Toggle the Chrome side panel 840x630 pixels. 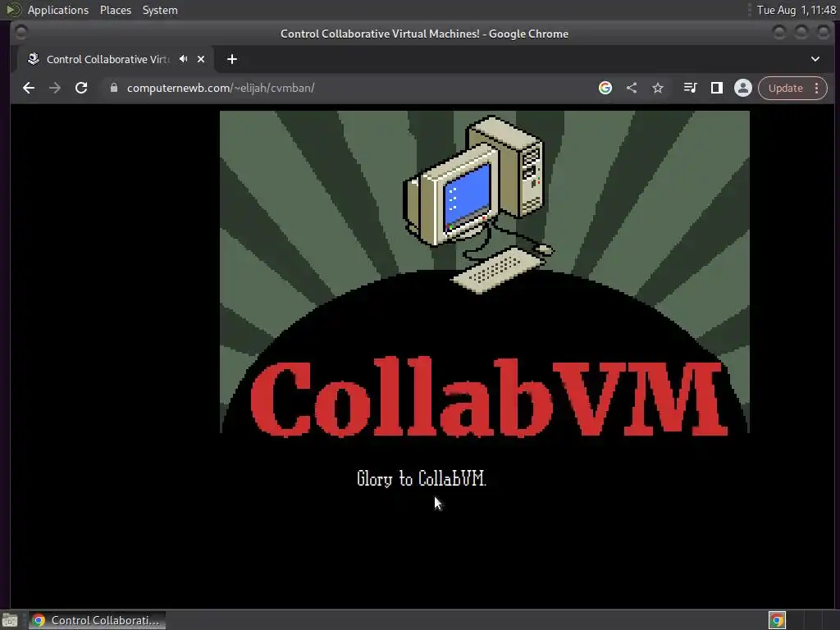tap(717, 88)
